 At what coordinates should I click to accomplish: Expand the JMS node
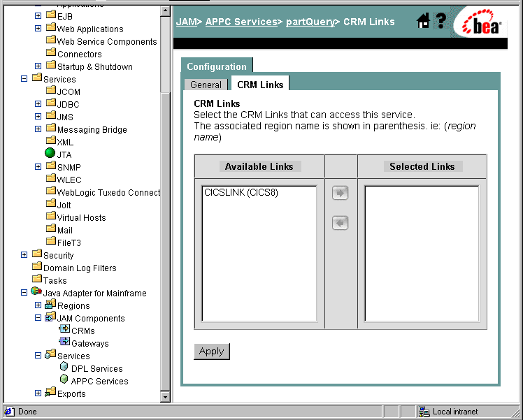pyautogui.click(x=38, y=116)
